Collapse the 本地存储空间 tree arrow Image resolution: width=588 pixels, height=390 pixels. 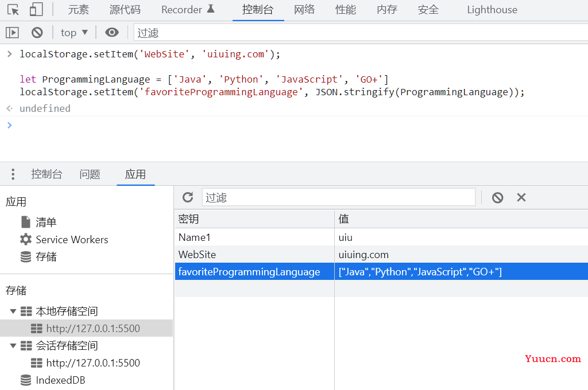13,311
